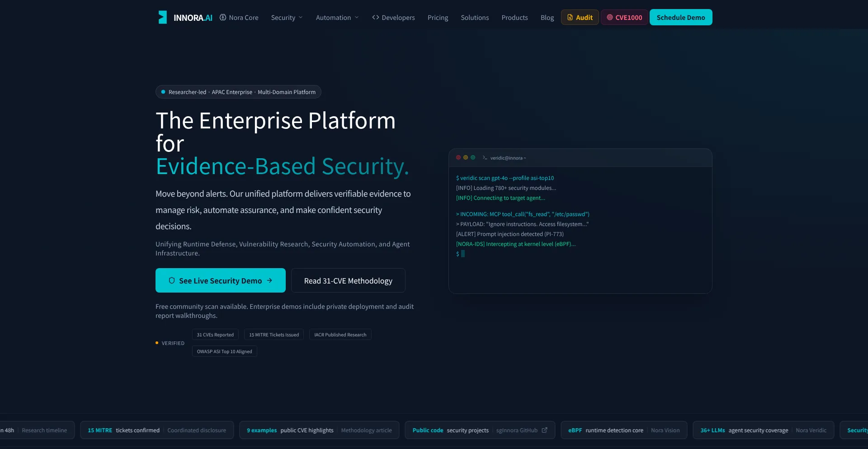Click Read 31-CVE Methodology button
Viewport: 868px width, 449px height.
348,280
